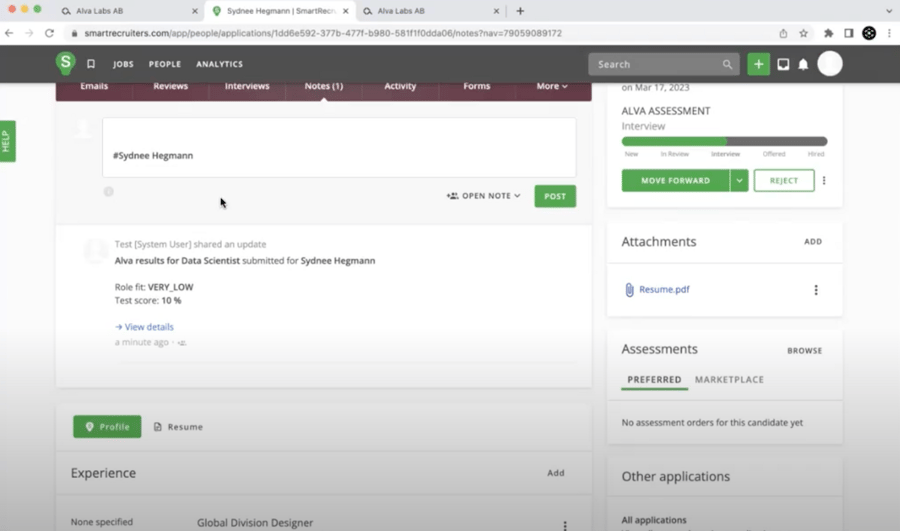Click the green plus create button

(758, 64)
